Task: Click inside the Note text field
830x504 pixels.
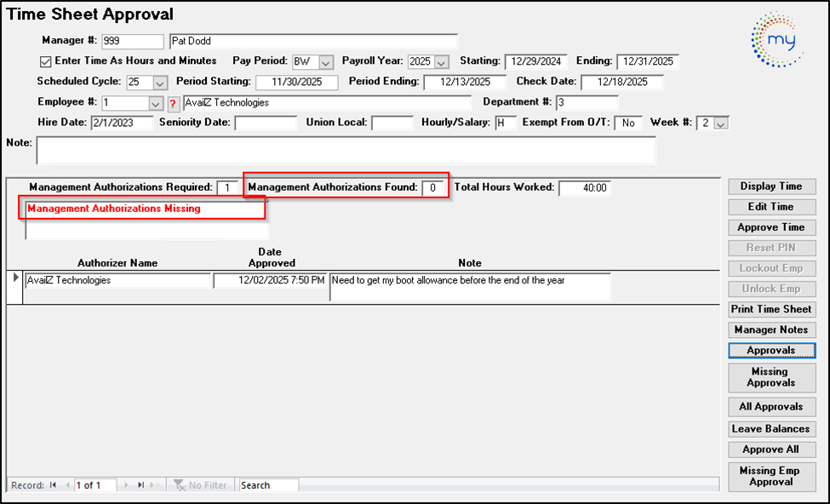Action: click(345, 151)
